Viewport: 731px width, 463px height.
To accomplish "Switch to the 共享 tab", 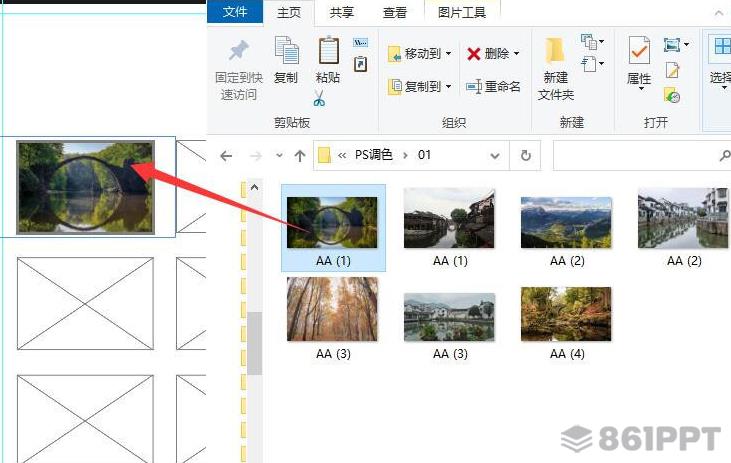I will point(342,12).
